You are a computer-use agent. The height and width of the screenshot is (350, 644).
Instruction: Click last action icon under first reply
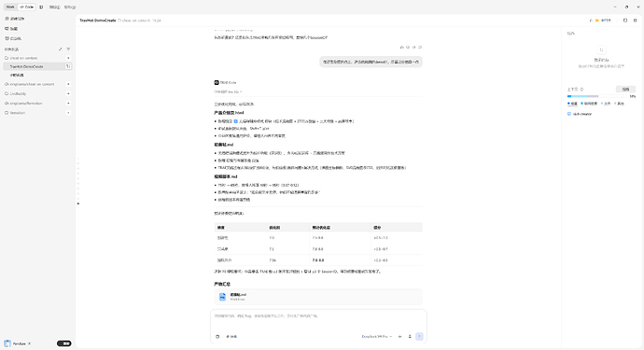(420, 48)
